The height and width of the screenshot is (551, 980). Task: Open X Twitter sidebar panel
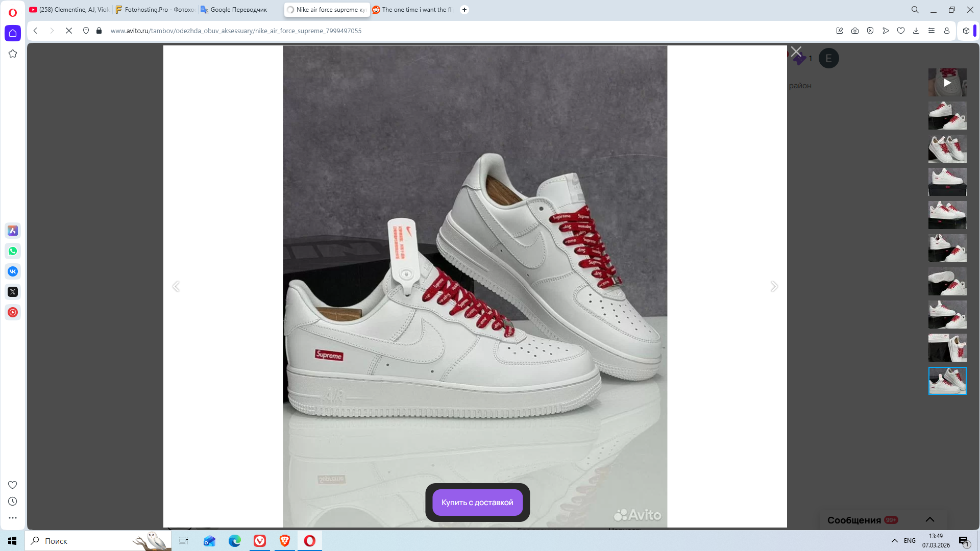(13, 292)
